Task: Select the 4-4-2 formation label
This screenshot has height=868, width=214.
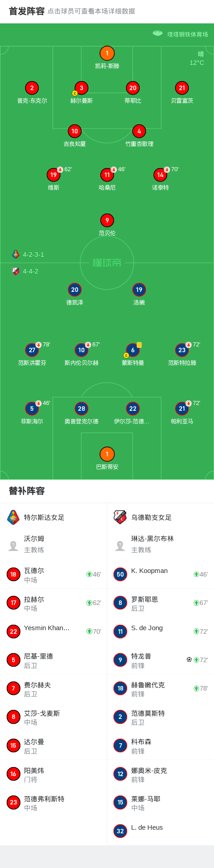Action: pyautogui.click(x=31, y=271)
